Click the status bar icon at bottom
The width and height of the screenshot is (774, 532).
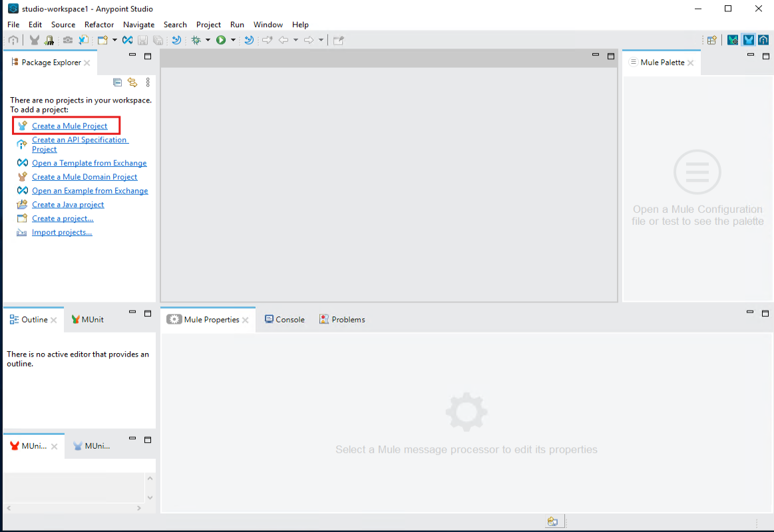click(552, 522)
